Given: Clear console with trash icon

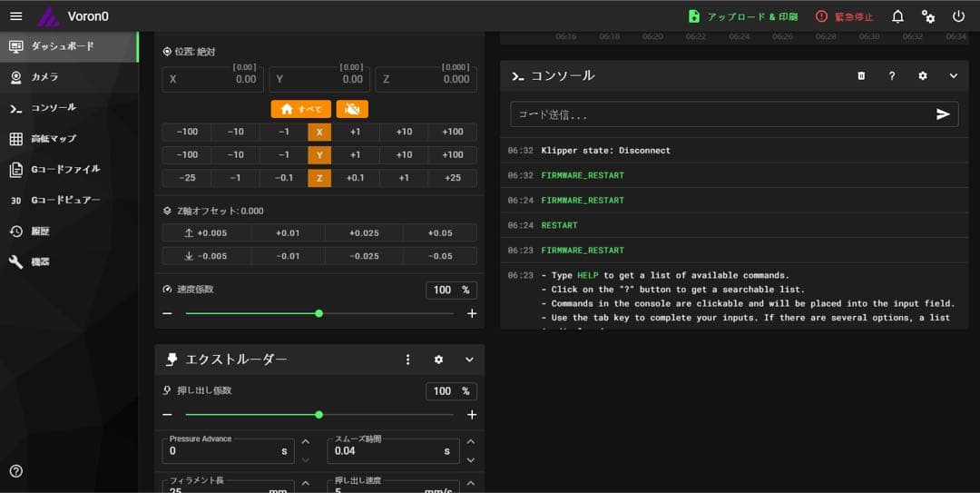Looking at the screenshot, I should pyautogui.click(x=861, y=76).
